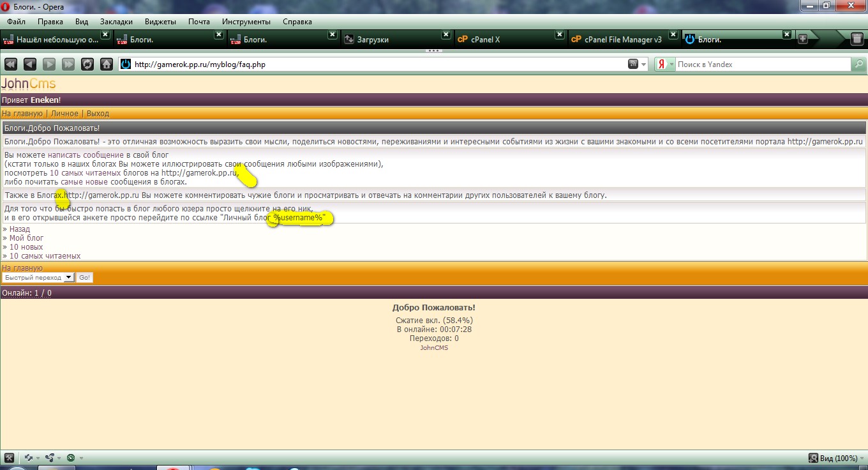Click the Выход logout link
This screenshot has height=470, width=868.
(x=98, y=114)
